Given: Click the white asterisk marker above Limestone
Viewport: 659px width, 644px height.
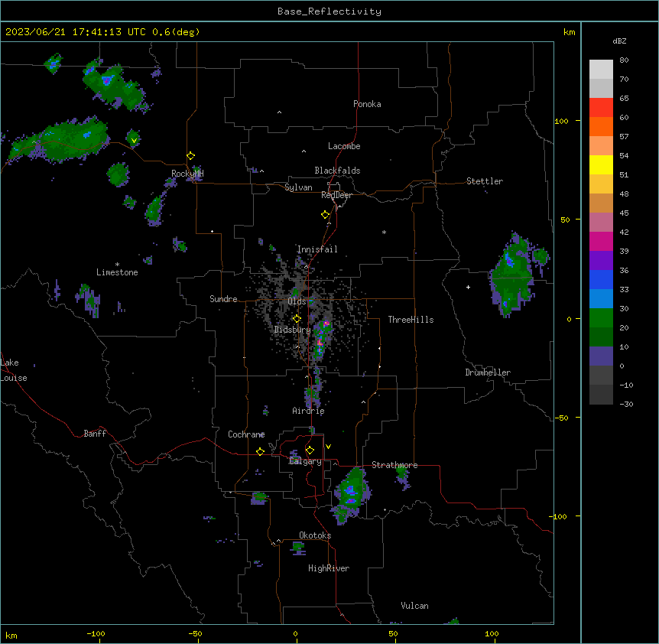Looking at the screenshot, I should (117, 265).
